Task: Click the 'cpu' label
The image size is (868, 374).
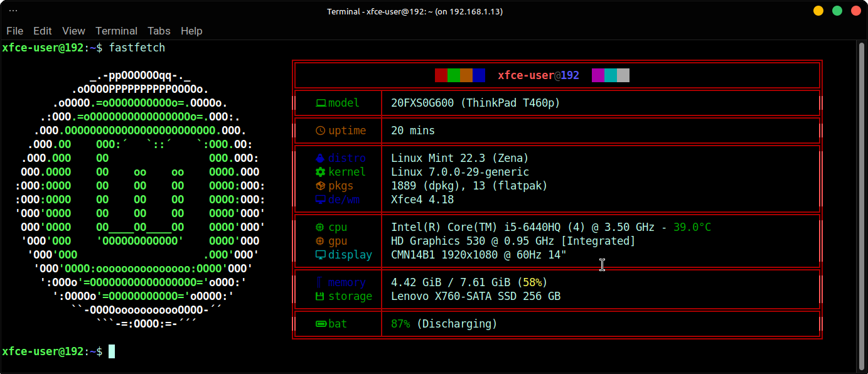Action: (338, 227)
